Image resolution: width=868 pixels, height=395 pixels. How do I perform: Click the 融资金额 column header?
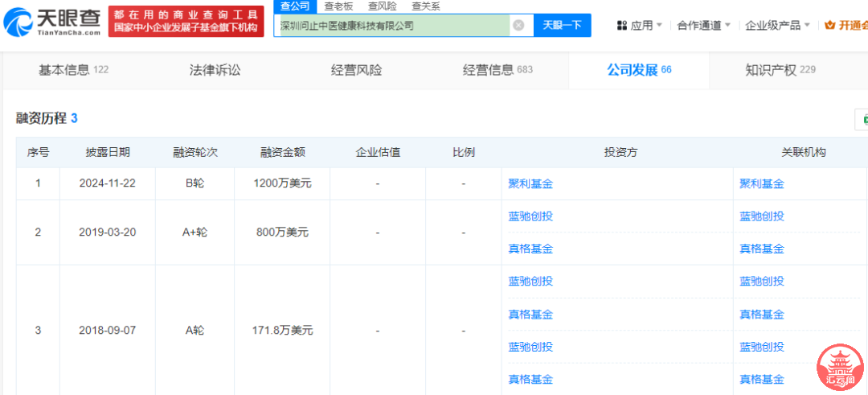tap(283, 152)
